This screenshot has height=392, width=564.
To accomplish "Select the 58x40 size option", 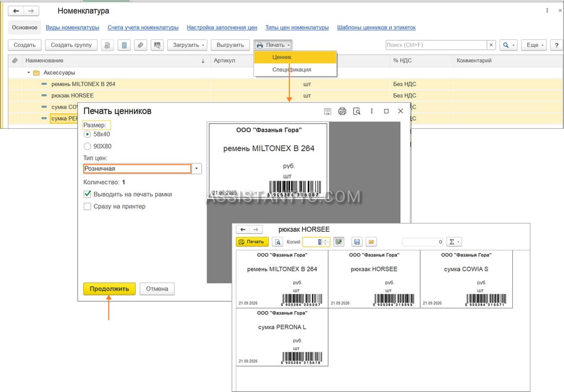I will tap(87, 134).
